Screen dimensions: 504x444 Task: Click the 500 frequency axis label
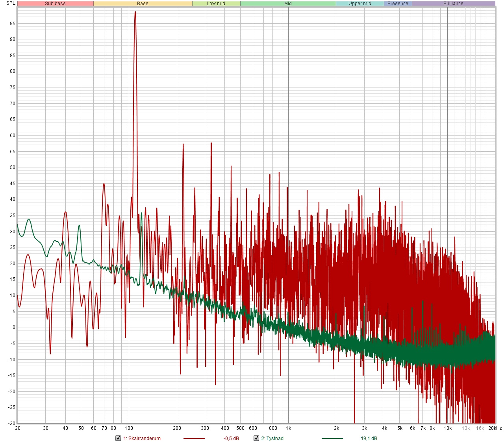pyautogui.click(x=240, y=428)
